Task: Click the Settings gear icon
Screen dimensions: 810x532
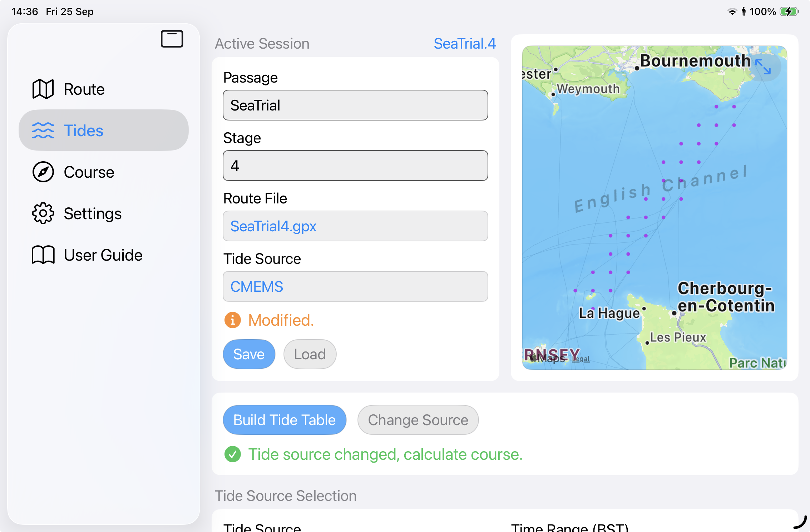Action: (x=43, y=213)
